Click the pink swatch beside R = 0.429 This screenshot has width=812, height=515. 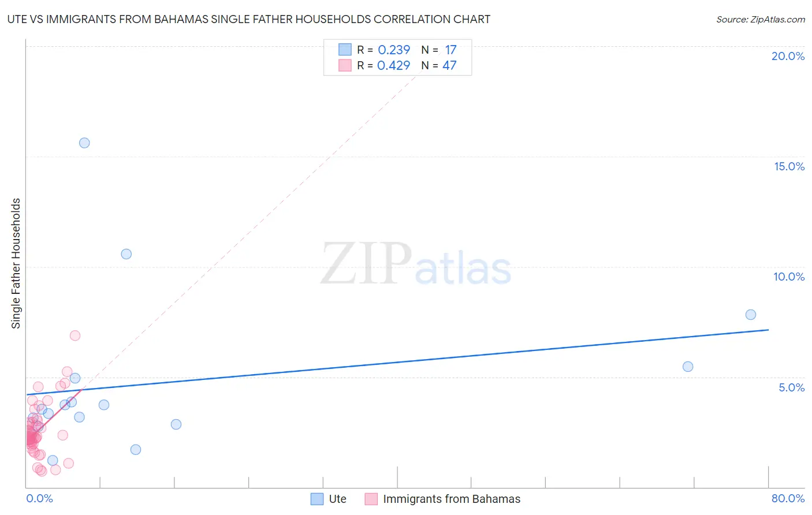point(345,65)
